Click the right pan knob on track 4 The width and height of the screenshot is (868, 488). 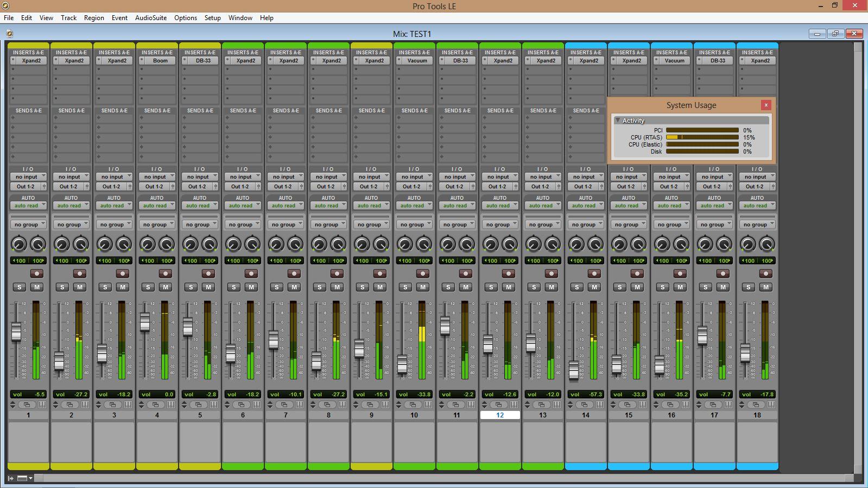167,244
